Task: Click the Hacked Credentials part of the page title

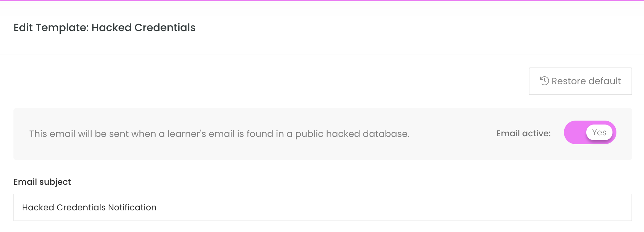Action: tap(143, 28)
